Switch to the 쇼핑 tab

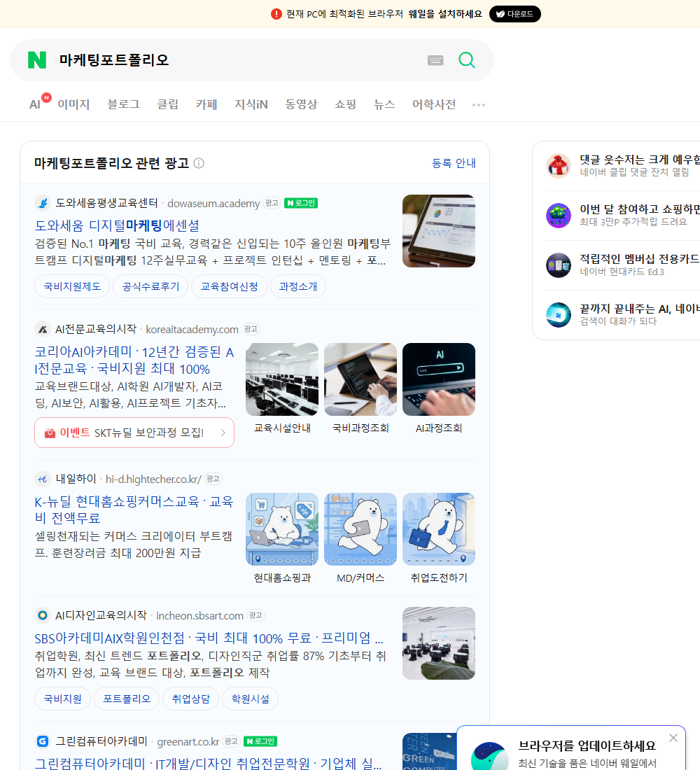(345, 104)
